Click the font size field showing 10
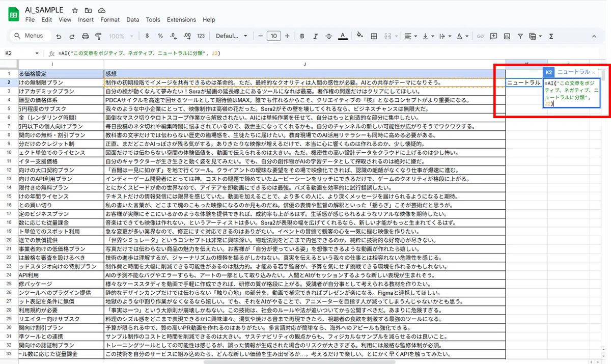 point(273,36)
